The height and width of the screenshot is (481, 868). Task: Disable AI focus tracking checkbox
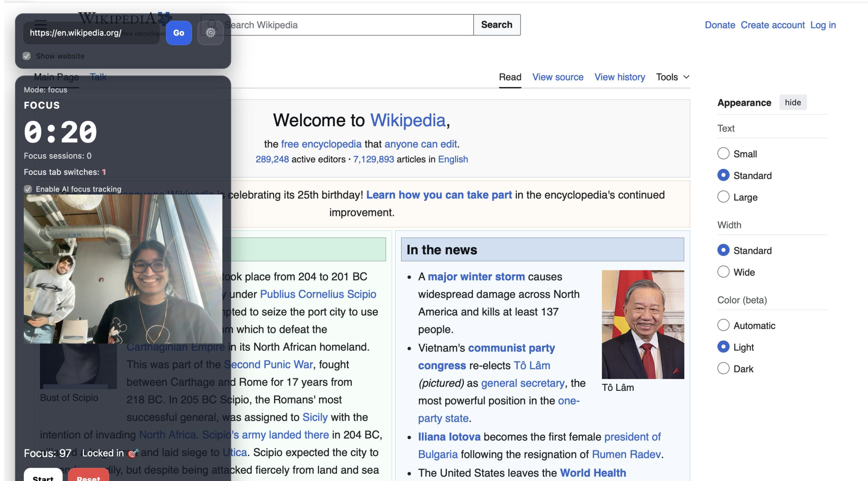click(x=28, y=189)
